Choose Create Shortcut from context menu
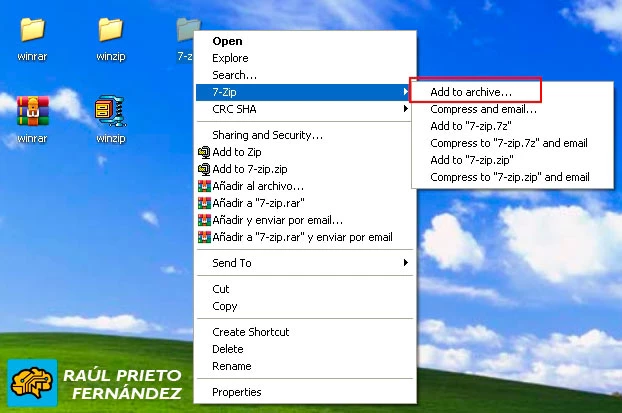622x413 pixels. pyautogui.click(x=250, y=332)
